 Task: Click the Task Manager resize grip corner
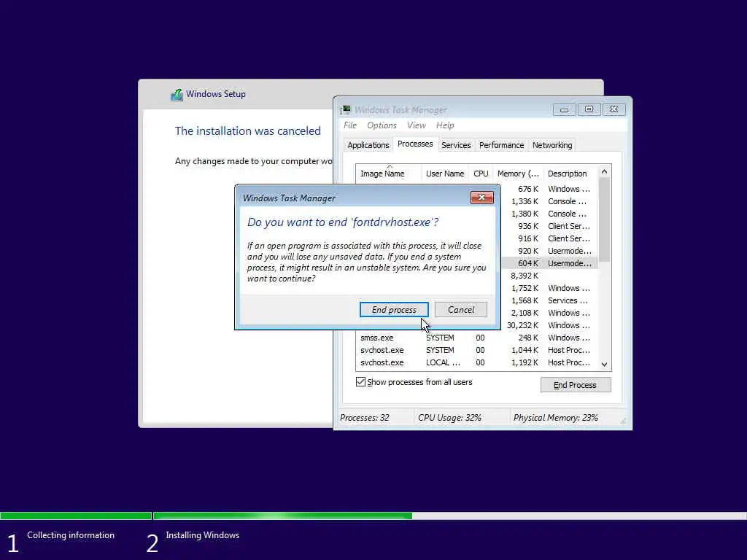pyautogui.click(x=623, y=421)
